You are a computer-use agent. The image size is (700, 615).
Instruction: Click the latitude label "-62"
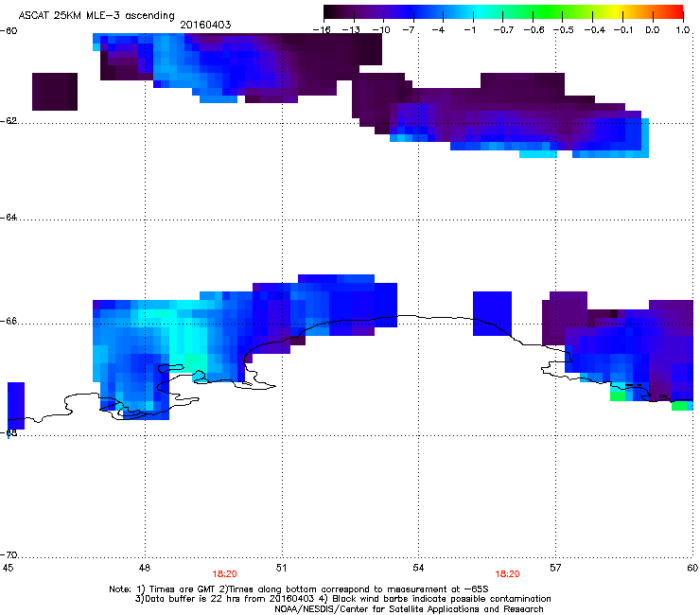click(9, 121)
